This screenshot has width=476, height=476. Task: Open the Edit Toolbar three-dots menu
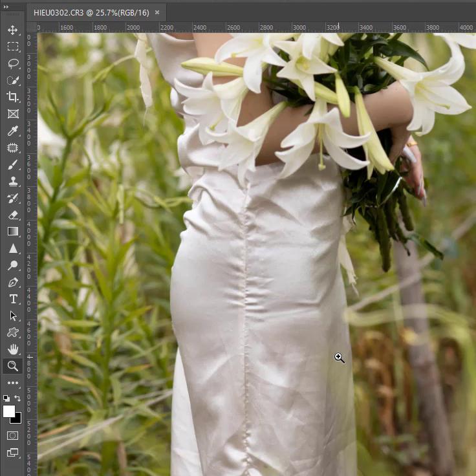(12, 383)
